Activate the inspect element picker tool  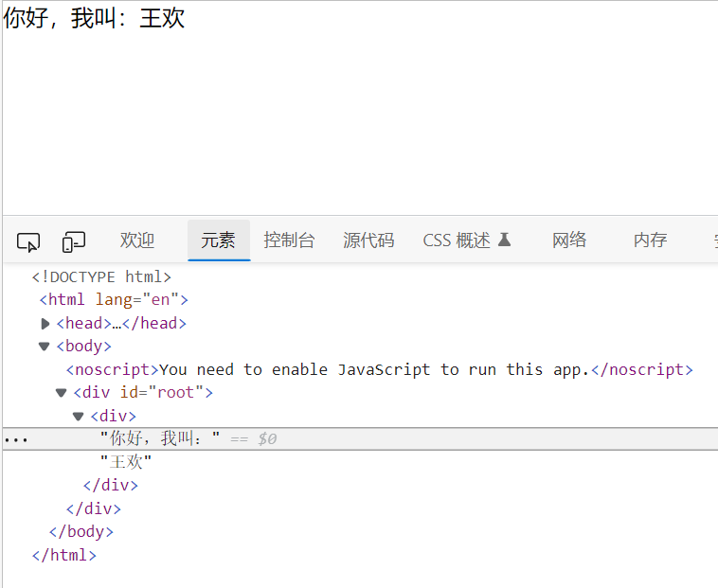pyautogui.click(x=28, y=241)
